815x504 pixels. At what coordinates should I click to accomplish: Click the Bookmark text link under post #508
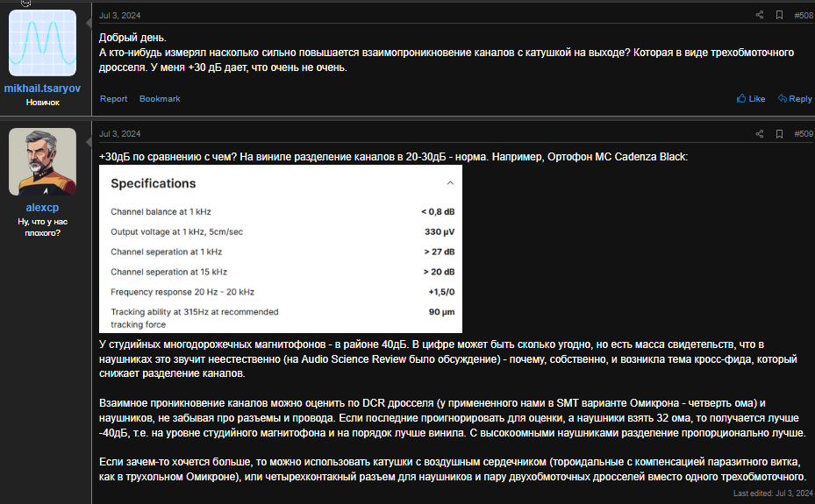tap(160, 99)
